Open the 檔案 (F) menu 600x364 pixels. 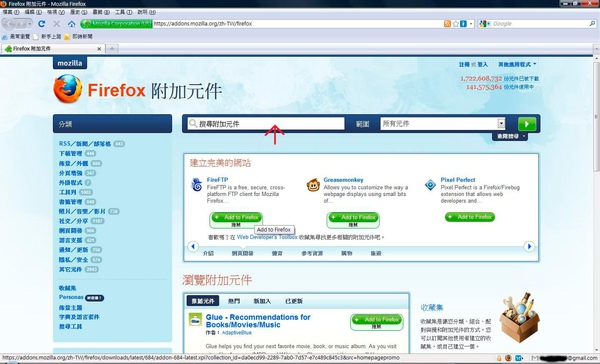pyautogui.click(x=11, y=12)
